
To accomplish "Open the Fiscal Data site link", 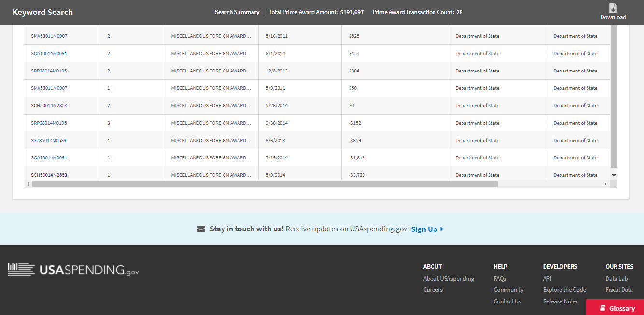I will click(619, 290).
